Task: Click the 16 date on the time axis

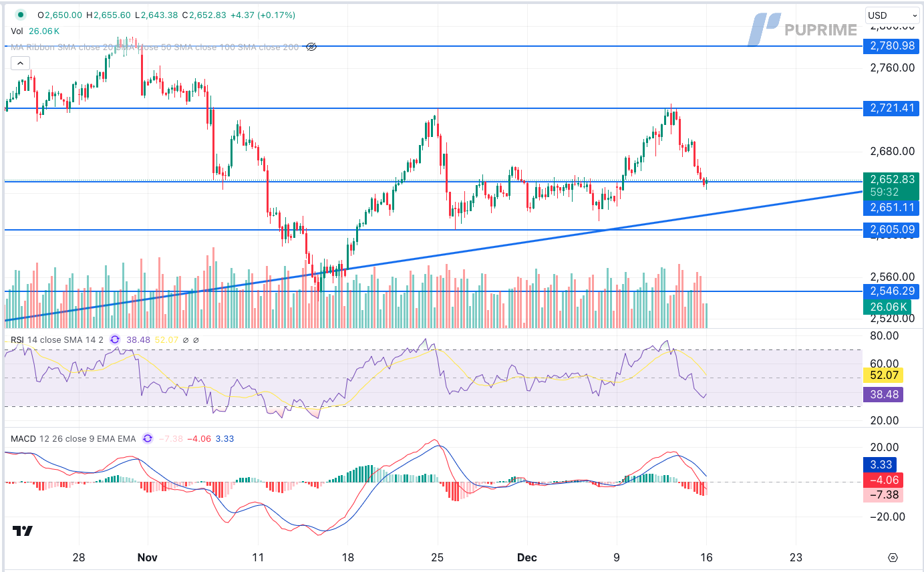Action: tap(707, 557)
